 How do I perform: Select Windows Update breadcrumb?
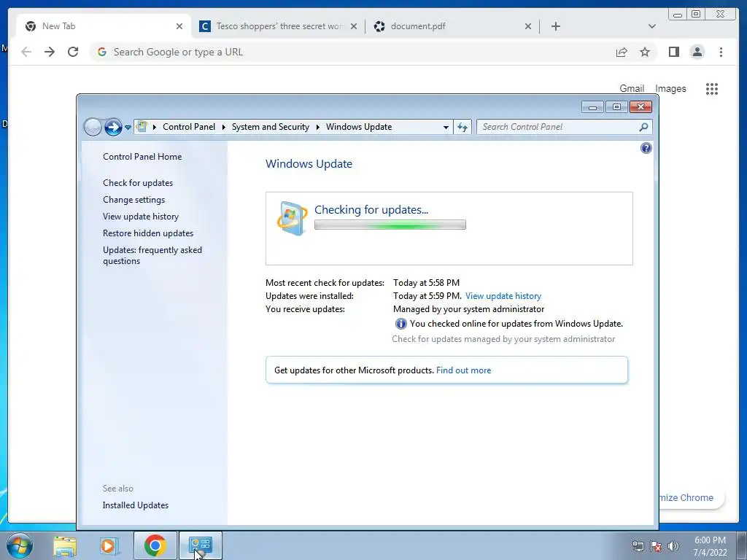tap(359, 127)
